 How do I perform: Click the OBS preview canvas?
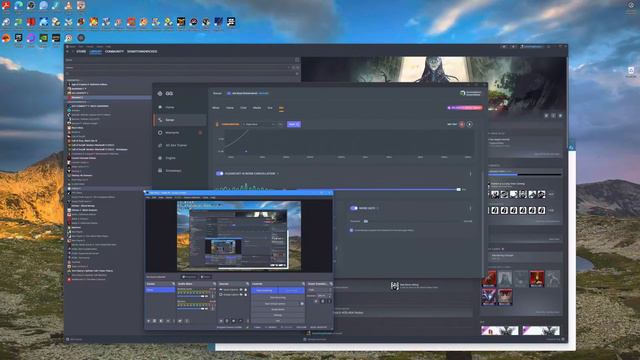click(239, 236)
